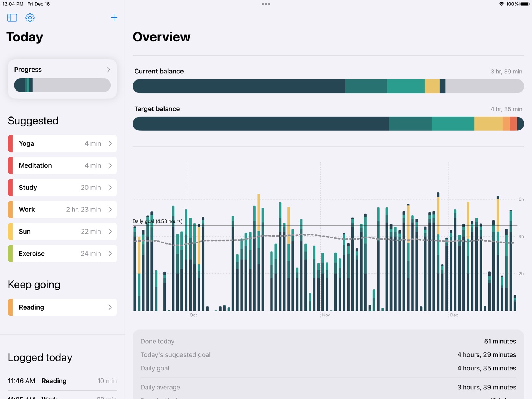532x399 pixels.
Task: Tap the Overview heading
Action: coord(161,37)
